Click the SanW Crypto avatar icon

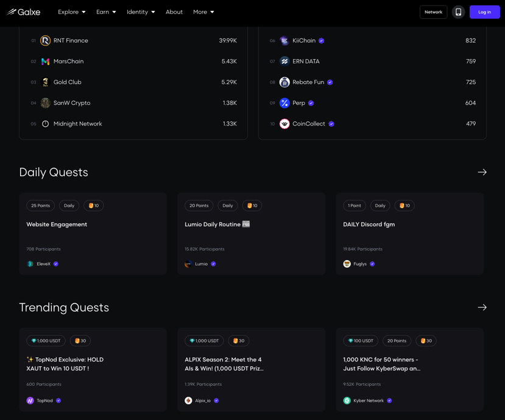coord(46,103)
